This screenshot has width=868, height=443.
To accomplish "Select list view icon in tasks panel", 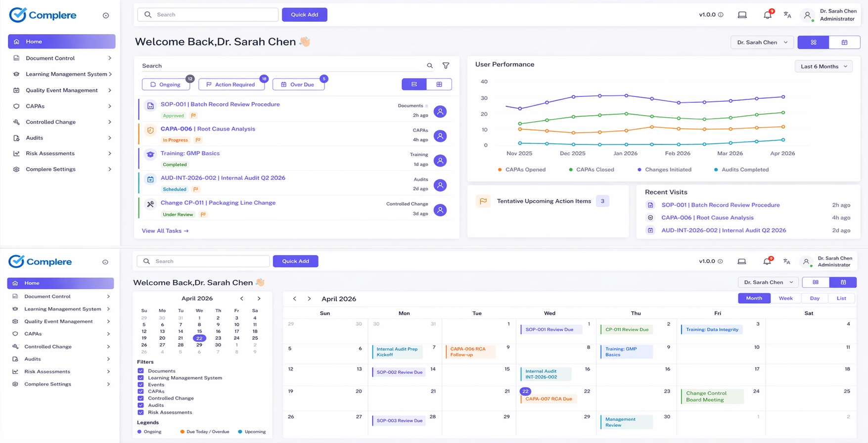I will pyautogui.click(x=414, y=85).
